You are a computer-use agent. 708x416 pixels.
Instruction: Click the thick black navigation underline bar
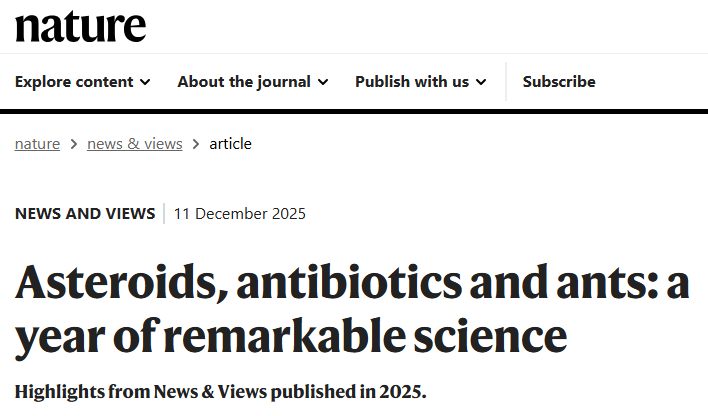point(354,110)
